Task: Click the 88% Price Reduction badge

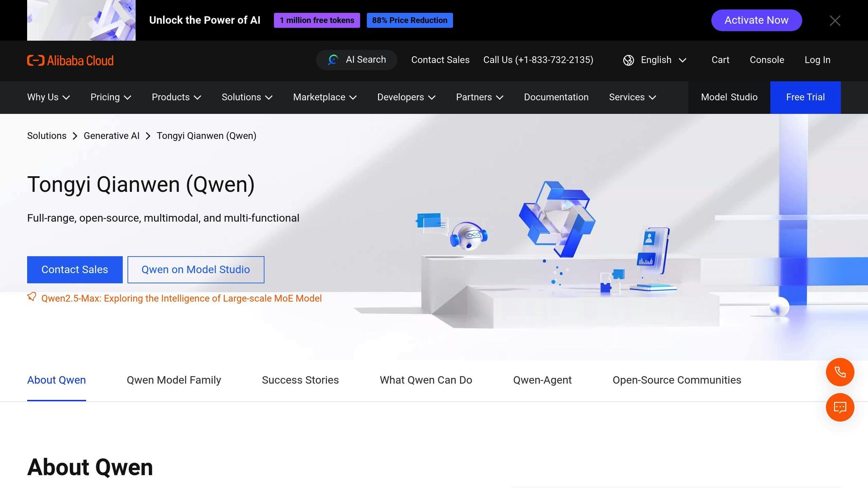Action: 410,20
